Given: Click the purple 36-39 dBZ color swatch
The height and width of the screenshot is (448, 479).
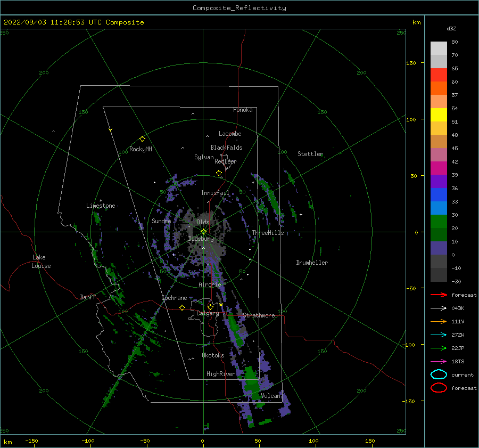Looking at the screenshot, I should [x=439, y=181].
